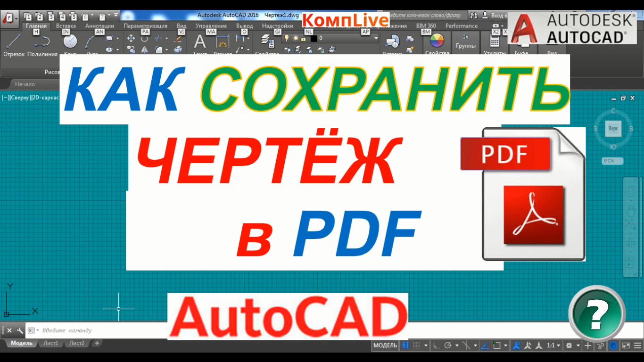Switch to the Вывод ribbon tab
644x362 pixels.
[245, 26]
